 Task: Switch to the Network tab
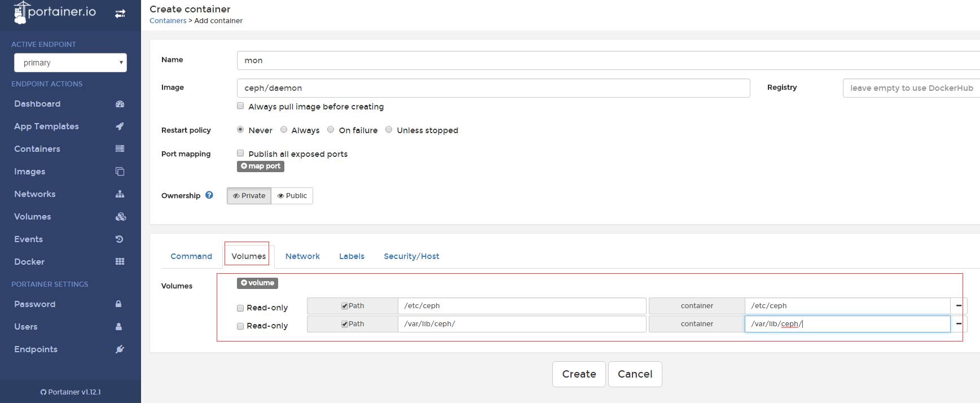[302, 256]
